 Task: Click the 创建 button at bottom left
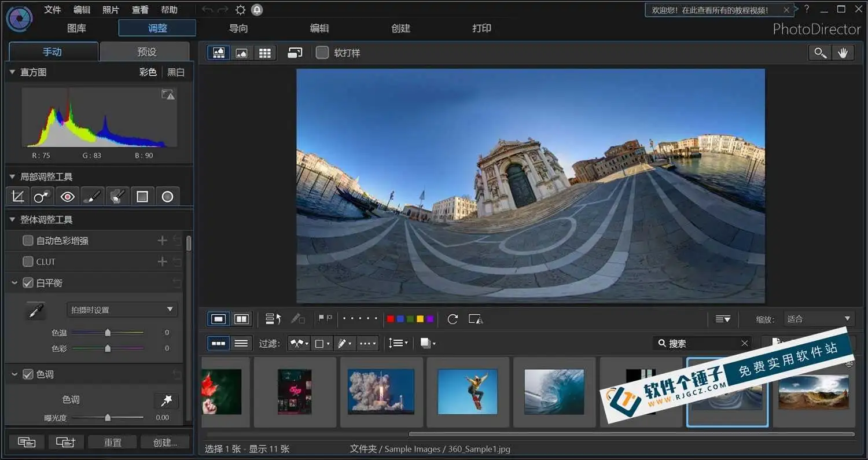click(x=165, y=441)
